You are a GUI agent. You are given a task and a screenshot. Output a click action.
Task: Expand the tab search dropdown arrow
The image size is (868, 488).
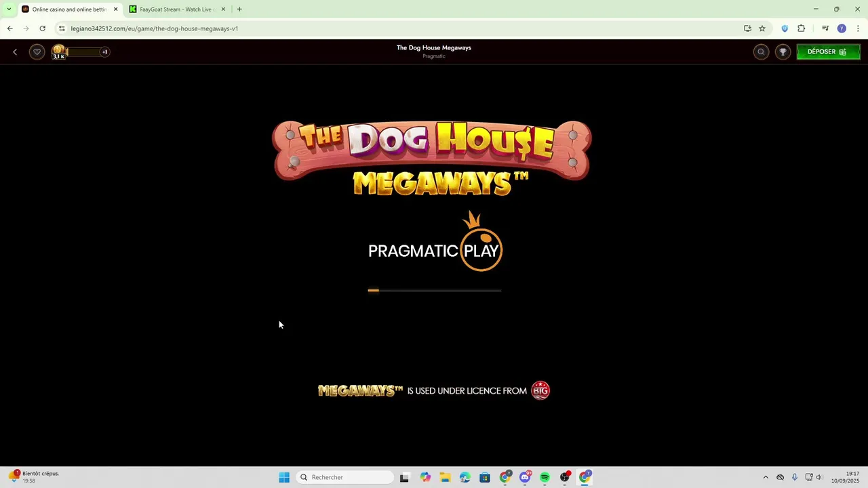[8, 9]
